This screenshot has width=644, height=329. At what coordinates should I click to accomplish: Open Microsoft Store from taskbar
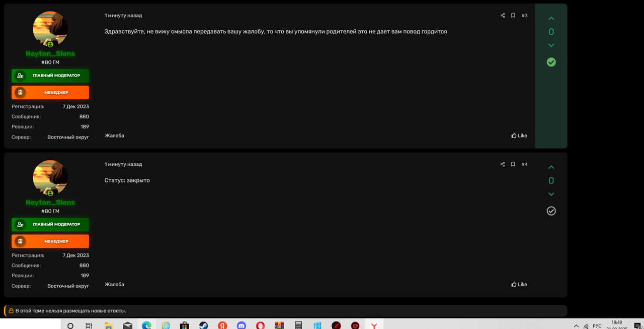coord(184,325)
